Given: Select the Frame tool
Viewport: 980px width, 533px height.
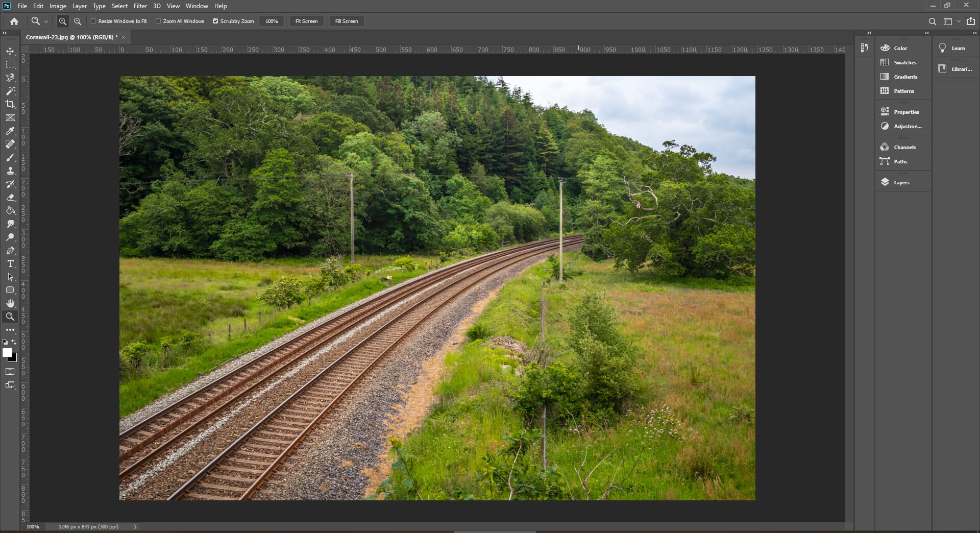Looking at the screenshot, I should 10,117.
